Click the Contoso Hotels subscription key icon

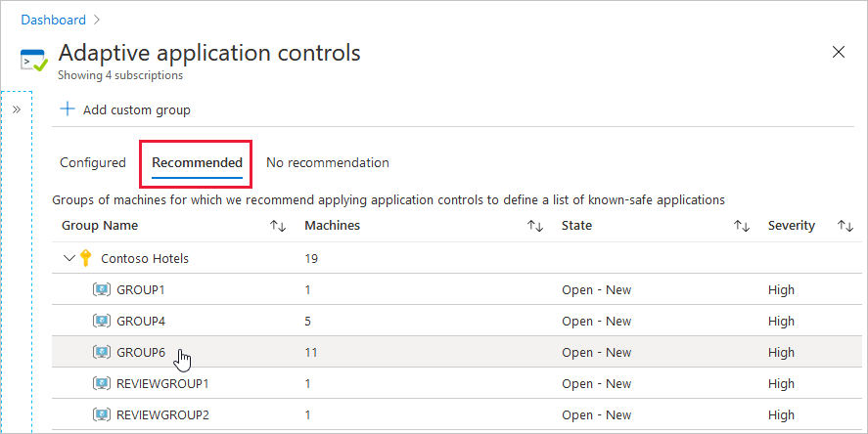pyautogui.click(x=86, y=259)
